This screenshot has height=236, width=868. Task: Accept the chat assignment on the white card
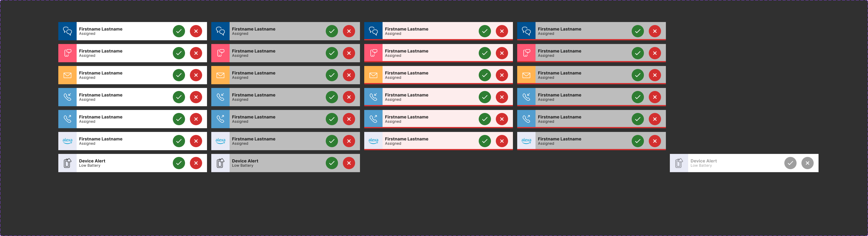click(179, 31)
